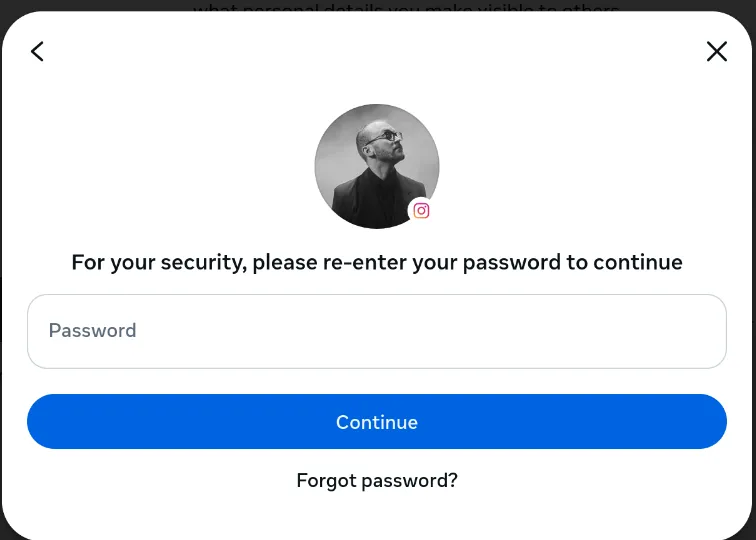Open the Forgot password? link

pos(377,480)
